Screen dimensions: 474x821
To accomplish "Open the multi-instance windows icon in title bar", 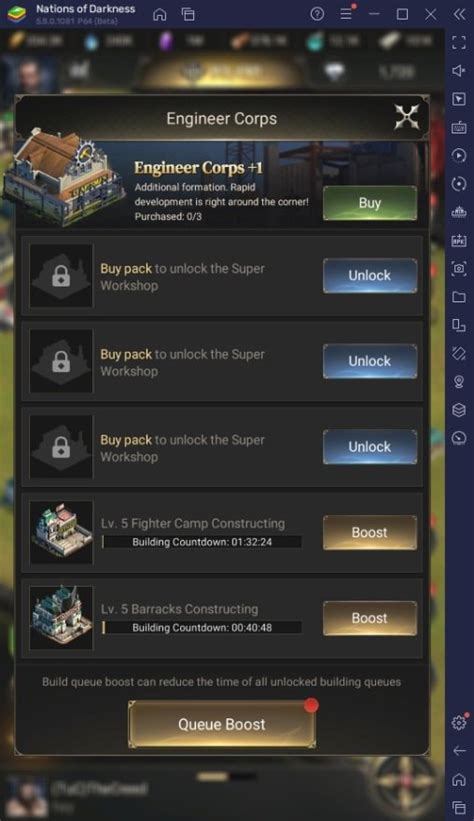I will 188,14.
